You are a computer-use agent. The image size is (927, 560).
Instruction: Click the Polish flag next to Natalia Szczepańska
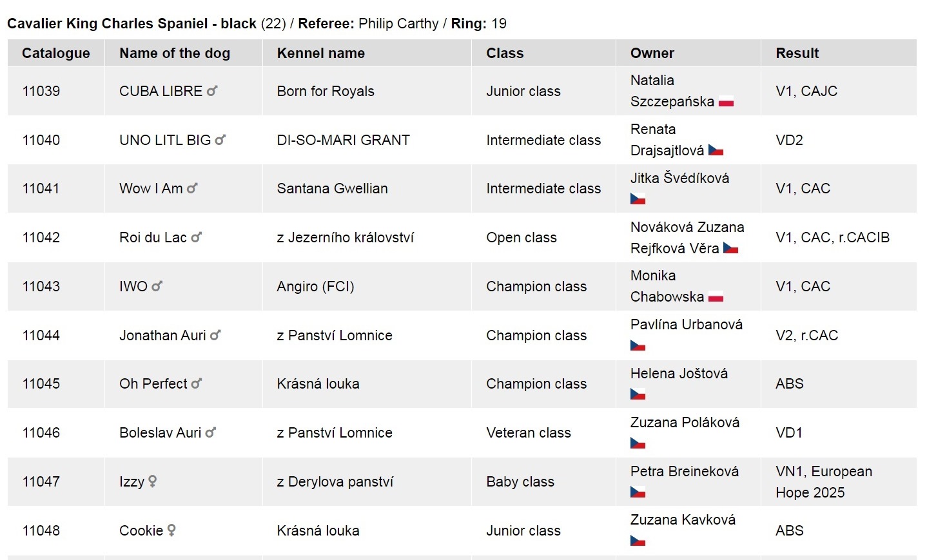point(726,102)
